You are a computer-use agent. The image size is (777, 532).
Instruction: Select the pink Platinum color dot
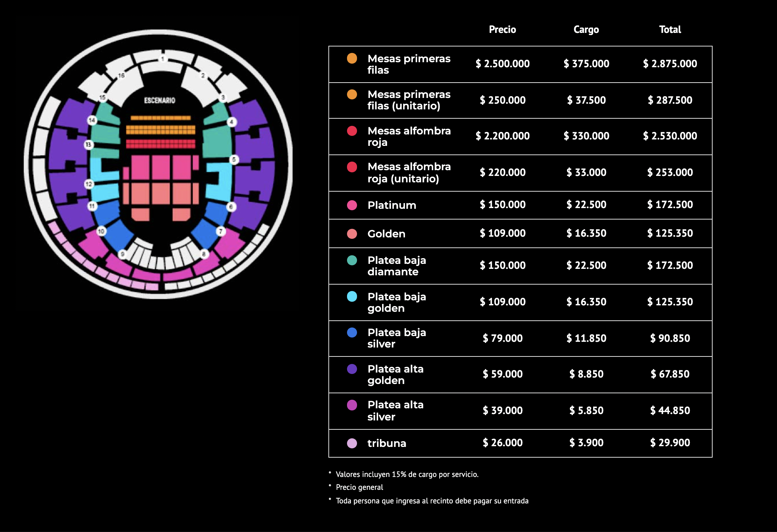(352, 205)
